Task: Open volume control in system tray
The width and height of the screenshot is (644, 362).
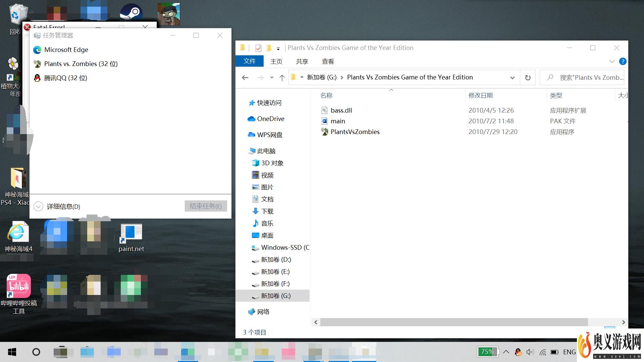Action: point(530,352)
